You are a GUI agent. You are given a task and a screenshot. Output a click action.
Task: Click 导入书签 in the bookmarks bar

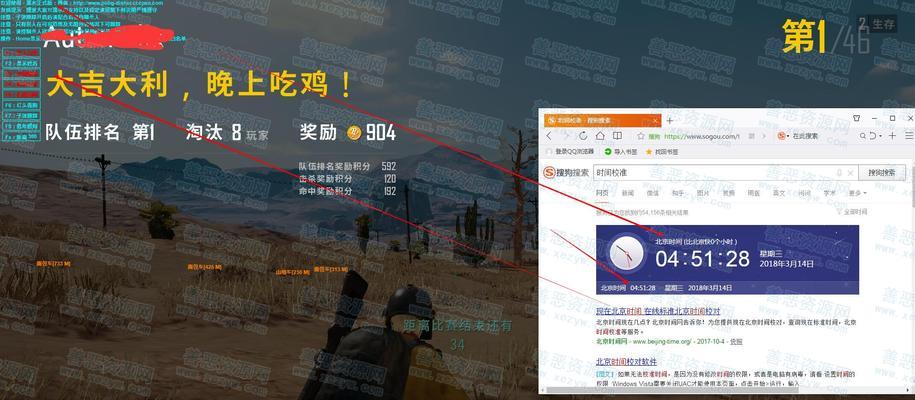620,152
